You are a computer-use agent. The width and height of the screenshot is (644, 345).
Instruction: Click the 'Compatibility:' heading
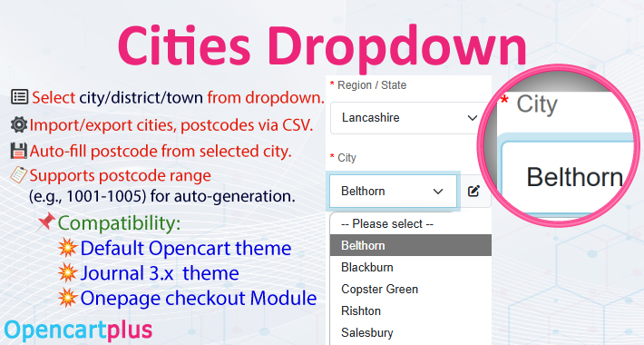(119, 223)
